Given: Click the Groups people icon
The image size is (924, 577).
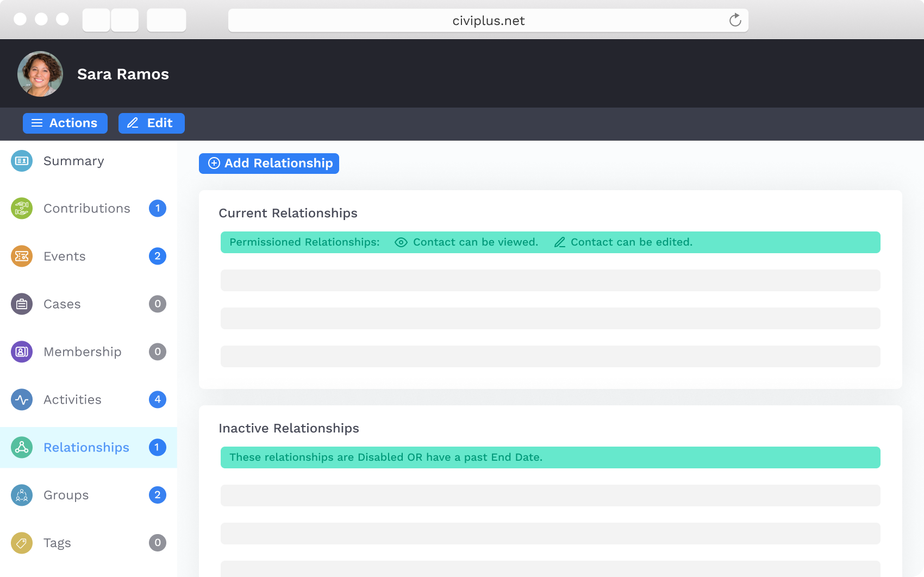Looking at the screenshot, I should click(21, 495).
